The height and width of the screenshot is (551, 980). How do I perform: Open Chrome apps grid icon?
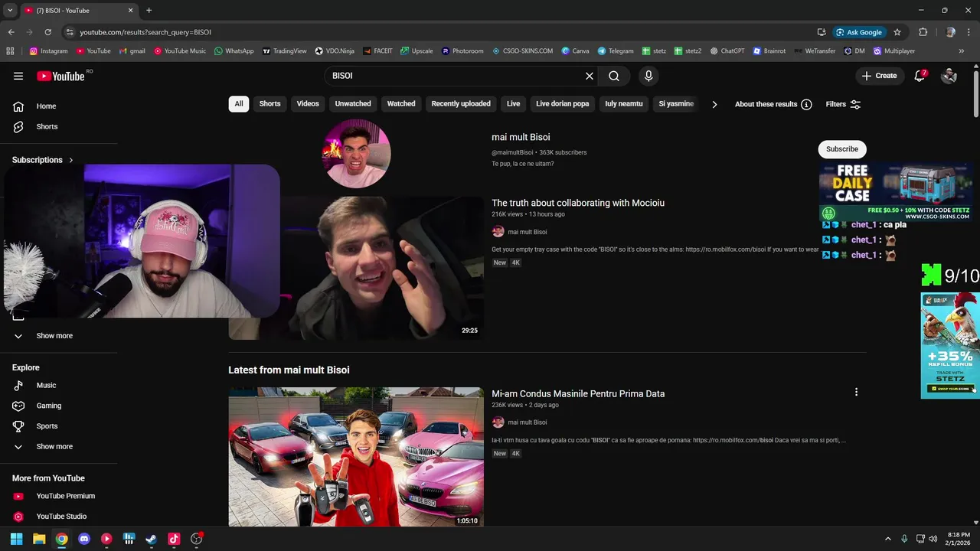(10, 51)
